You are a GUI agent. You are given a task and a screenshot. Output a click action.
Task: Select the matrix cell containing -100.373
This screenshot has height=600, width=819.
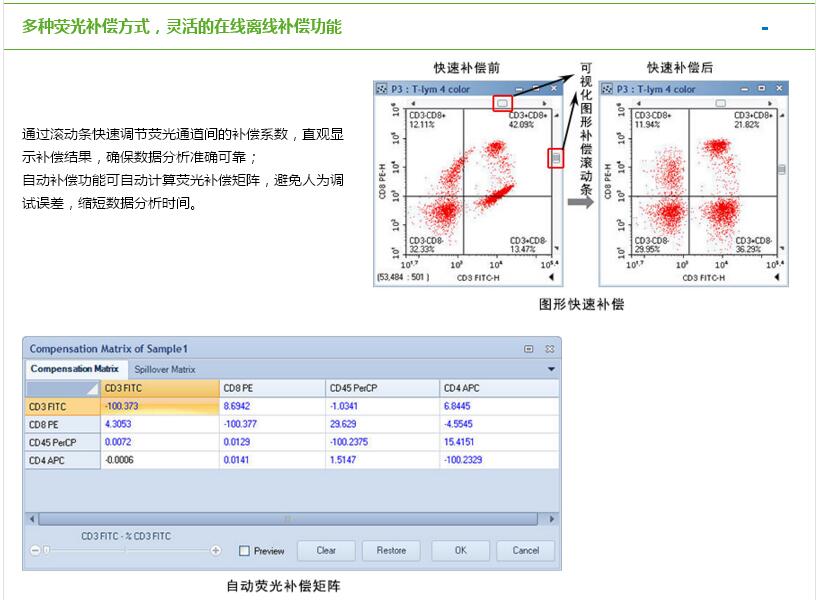point(160,406)
